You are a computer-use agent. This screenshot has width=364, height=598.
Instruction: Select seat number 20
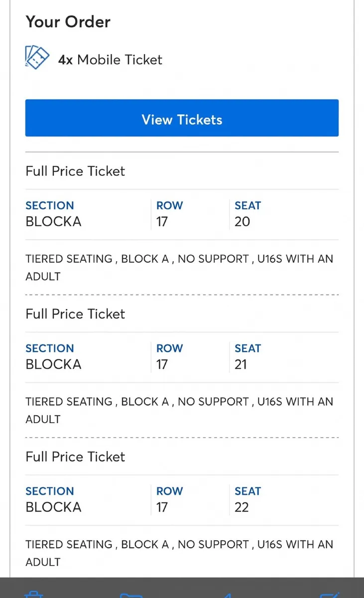coord(242,221)
